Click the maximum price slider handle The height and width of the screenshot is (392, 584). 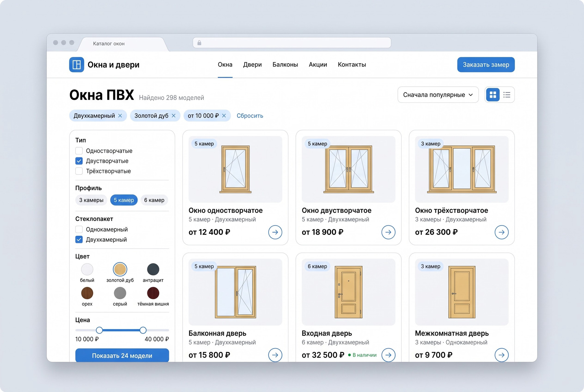(x=143, y=330)
